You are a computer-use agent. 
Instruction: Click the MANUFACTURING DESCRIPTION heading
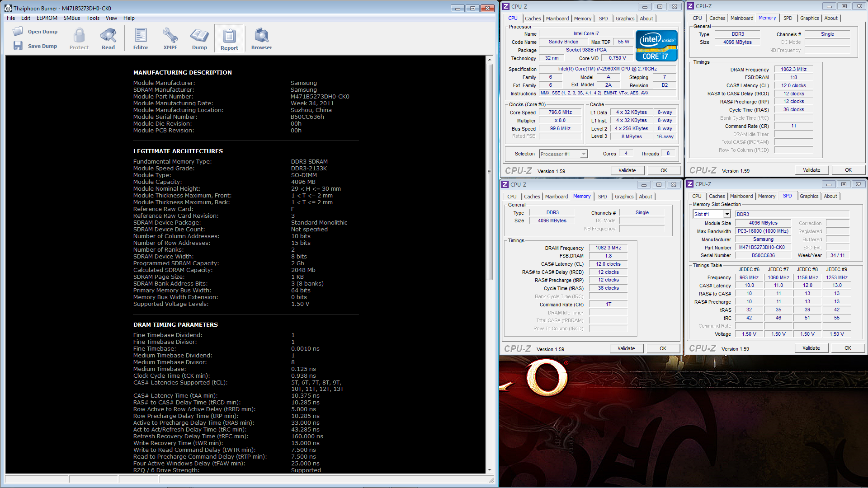tap(182, 72)
